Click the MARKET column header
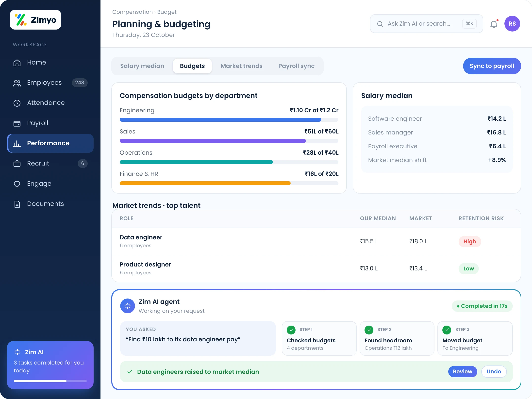This screenshot has width=532, height=399. pyautogui.click(x=421, y=218)
